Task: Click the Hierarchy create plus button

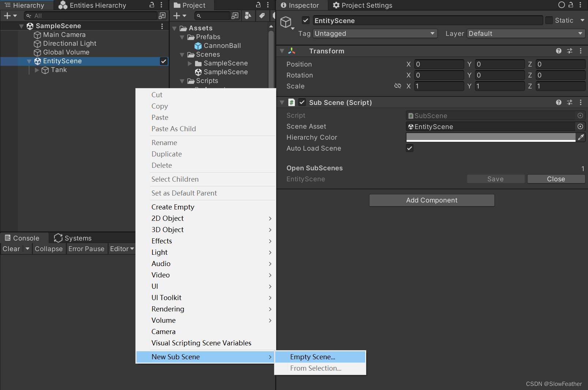Action: tap(7, 16)
